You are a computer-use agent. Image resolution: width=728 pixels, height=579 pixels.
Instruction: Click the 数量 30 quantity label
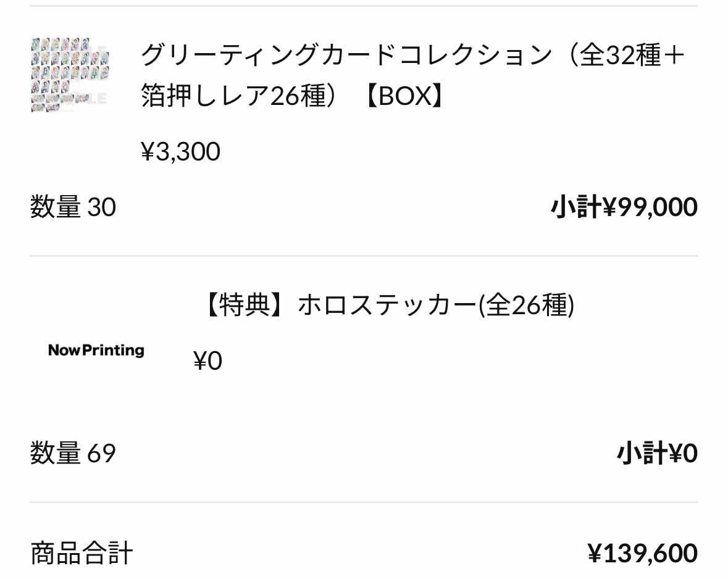(x=73, y=207)
